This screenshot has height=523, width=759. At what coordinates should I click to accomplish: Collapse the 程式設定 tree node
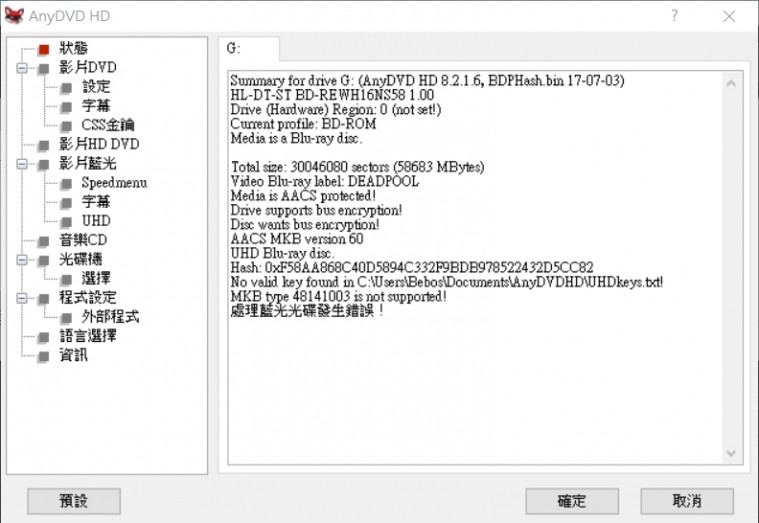click(20, 298)
